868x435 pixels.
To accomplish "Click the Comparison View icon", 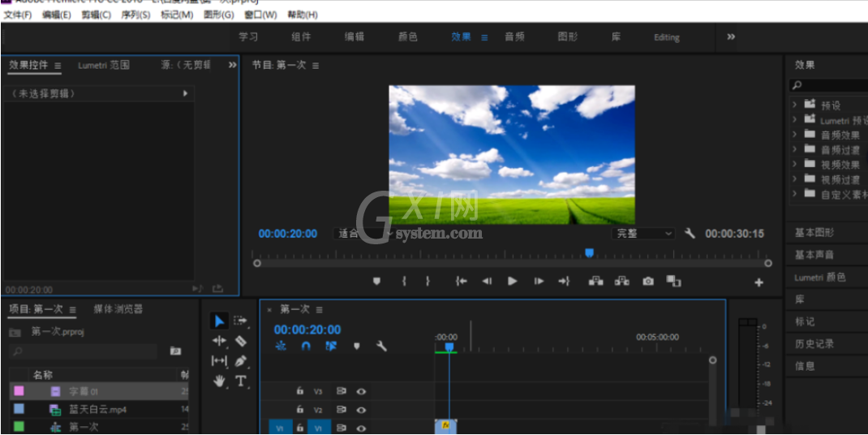I will 673,281.
